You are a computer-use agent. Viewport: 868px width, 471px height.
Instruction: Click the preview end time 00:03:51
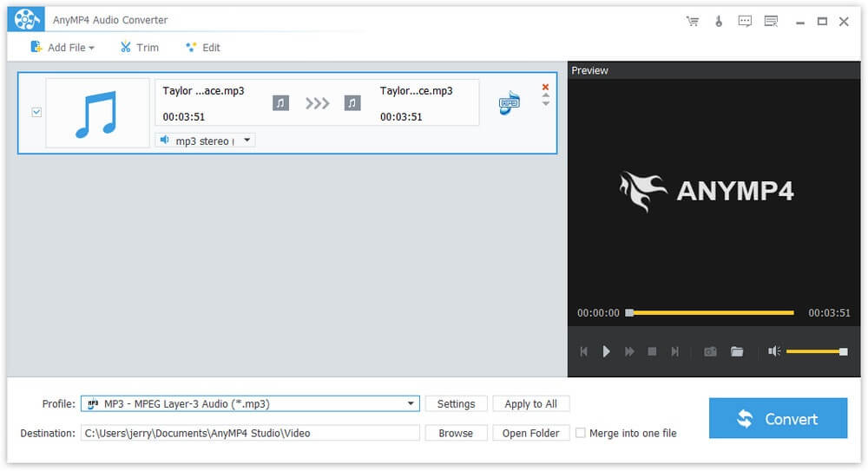point(829,313)
